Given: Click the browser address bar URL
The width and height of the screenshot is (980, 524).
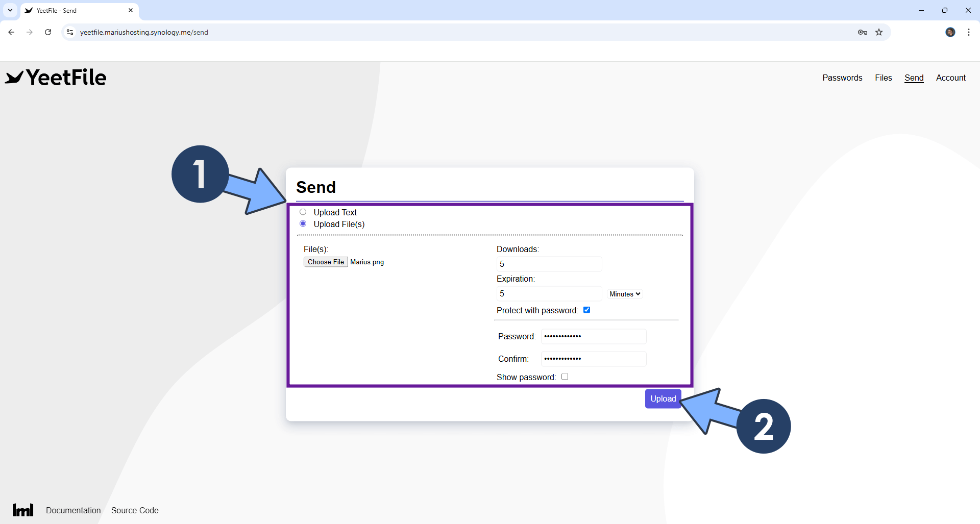Looking at the screenshot, I should [x=144, y=32].
